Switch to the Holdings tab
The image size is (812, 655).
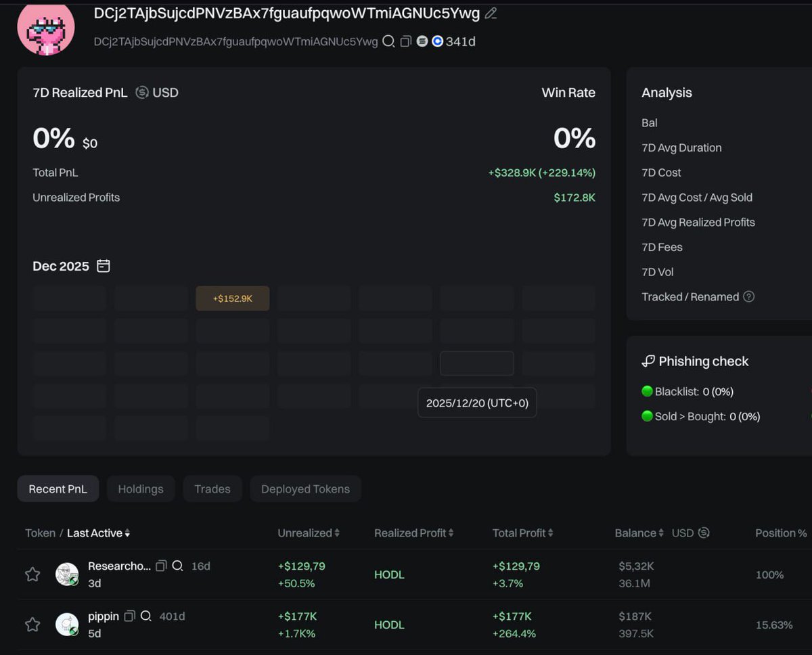[x=141, y=489]
